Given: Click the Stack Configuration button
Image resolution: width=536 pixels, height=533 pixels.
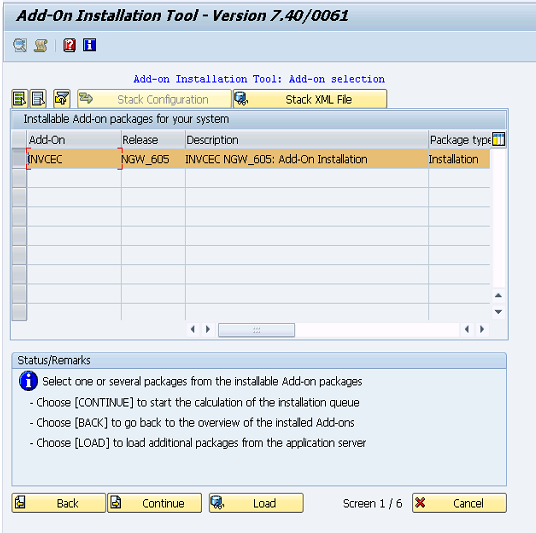Looking at the screenshot, I should tap(154, 99).
